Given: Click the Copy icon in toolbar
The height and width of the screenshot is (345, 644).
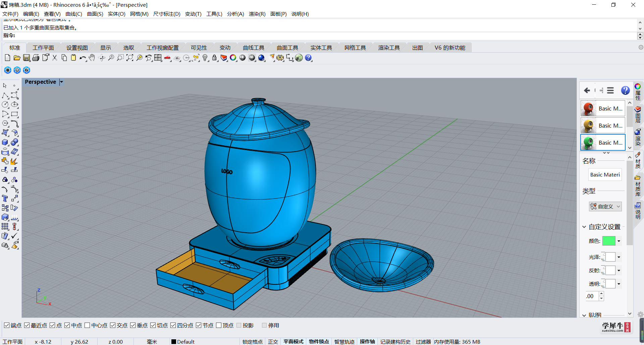Looking at the screenshot, I should click(64, 58).
